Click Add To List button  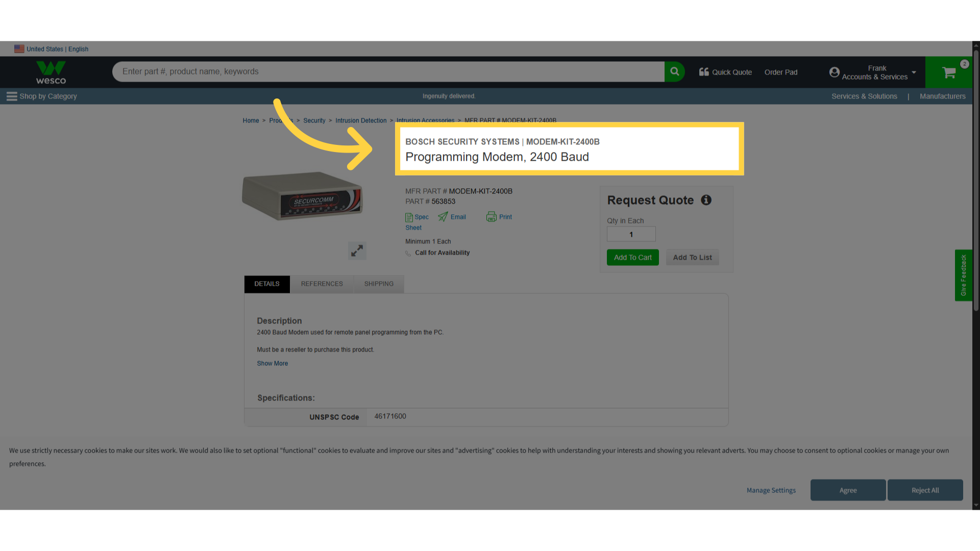pyautogui.click(x=692, y=258)
